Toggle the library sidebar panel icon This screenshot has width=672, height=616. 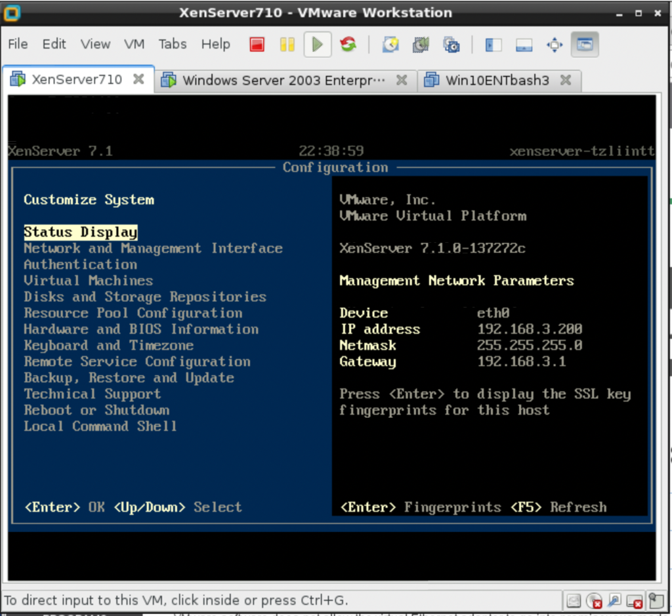(493, 44)
